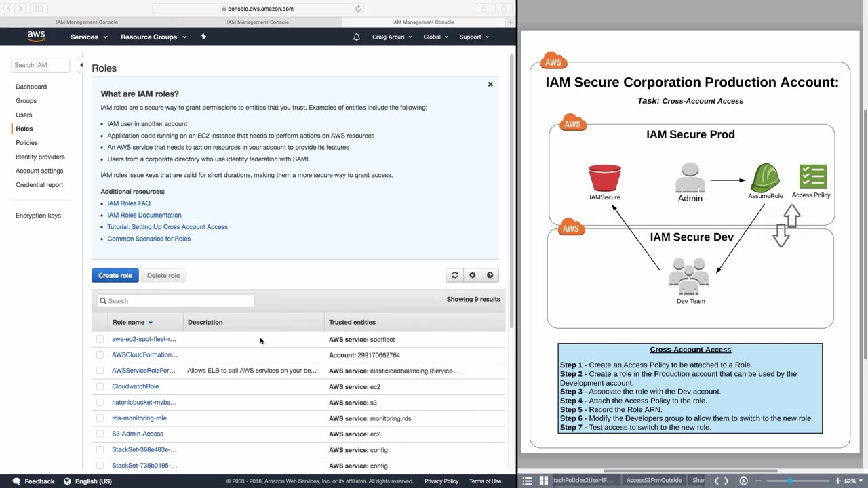Tick the S3-Admin-Access checkbox
Viewport: 868px width, 488px height.
100,434
